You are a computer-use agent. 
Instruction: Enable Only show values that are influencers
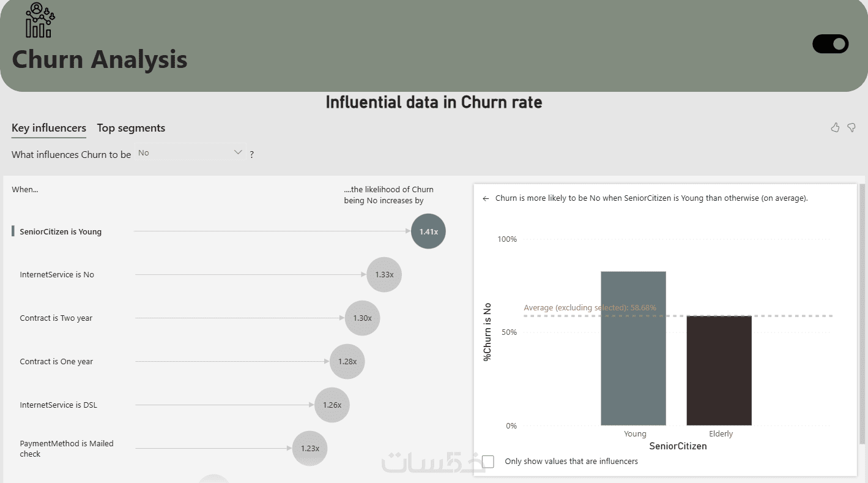(488, 462)
